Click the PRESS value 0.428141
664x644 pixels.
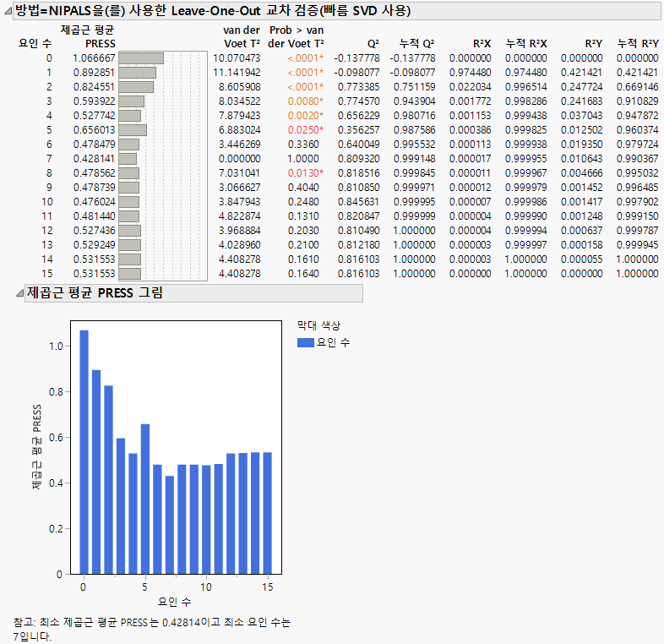point(94,158)
